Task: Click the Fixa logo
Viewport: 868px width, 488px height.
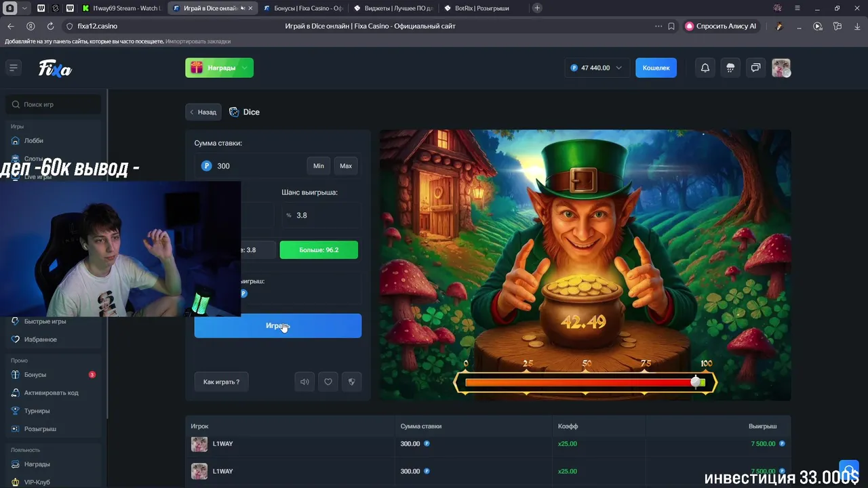Action: [x=55, y=68]
